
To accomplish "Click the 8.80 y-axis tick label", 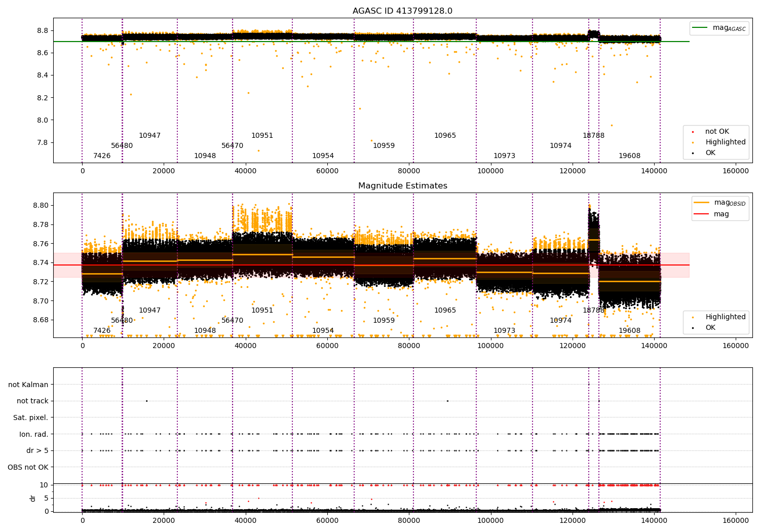I will 41,205.
